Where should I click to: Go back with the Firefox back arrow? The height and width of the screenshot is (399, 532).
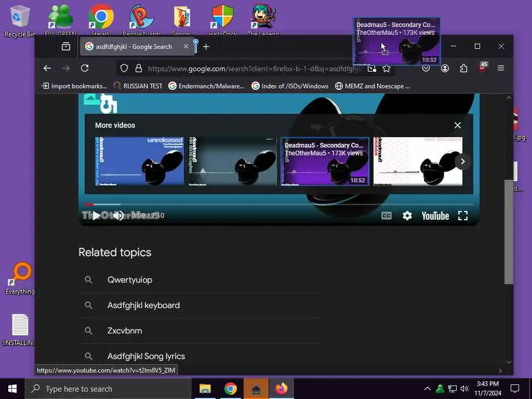[47, 68]
